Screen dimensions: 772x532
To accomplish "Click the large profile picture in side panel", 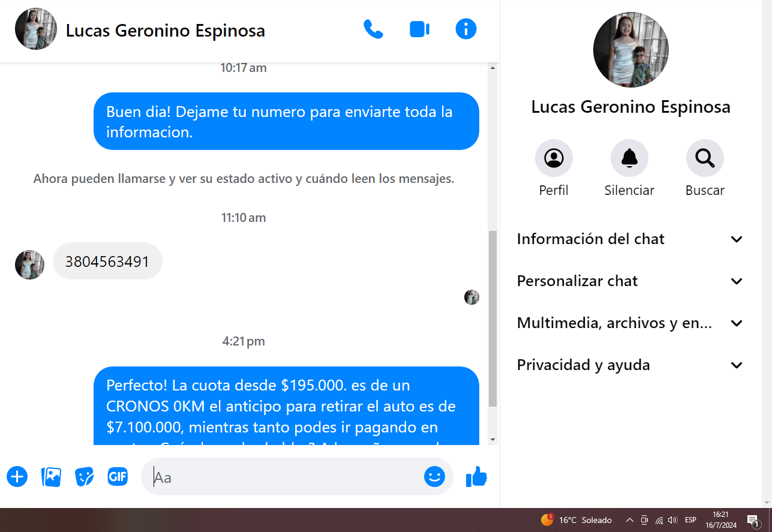I will 630,50.
